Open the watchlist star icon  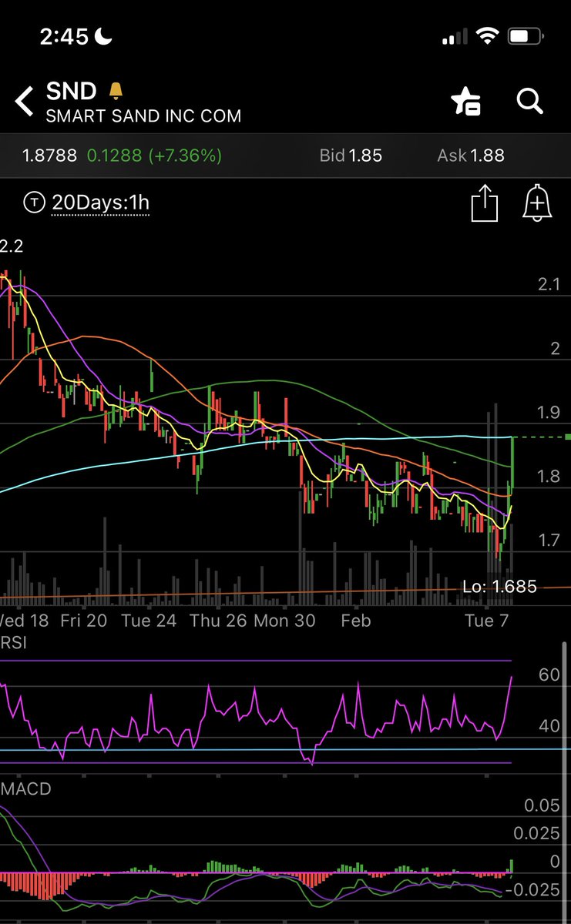[465, 101]
